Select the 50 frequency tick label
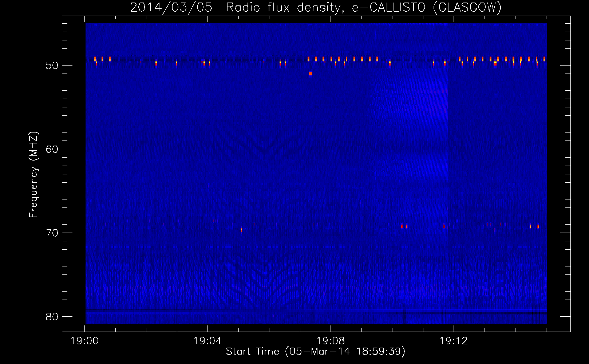This screenshot has width=589, height=364. (52, 66)
